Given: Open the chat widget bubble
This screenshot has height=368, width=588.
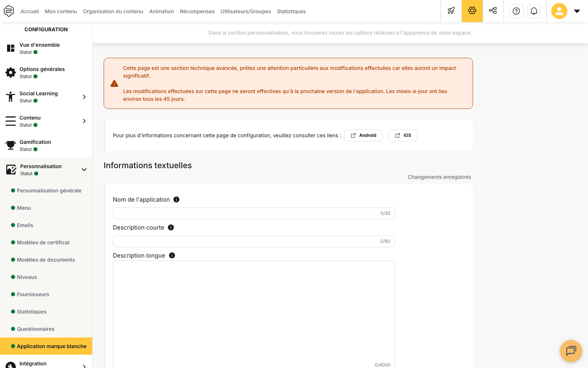Looking at the screenshot, I should tap(571, 351).
